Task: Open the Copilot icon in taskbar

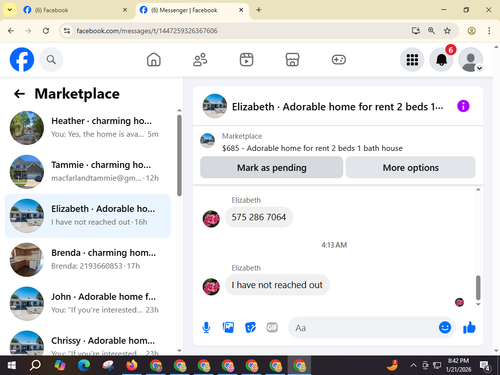Action: point(60,365)
